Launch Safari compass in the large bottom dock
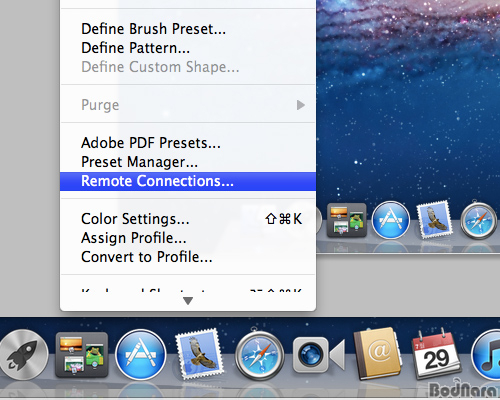The image size is (500, 400). pos(259,355)
